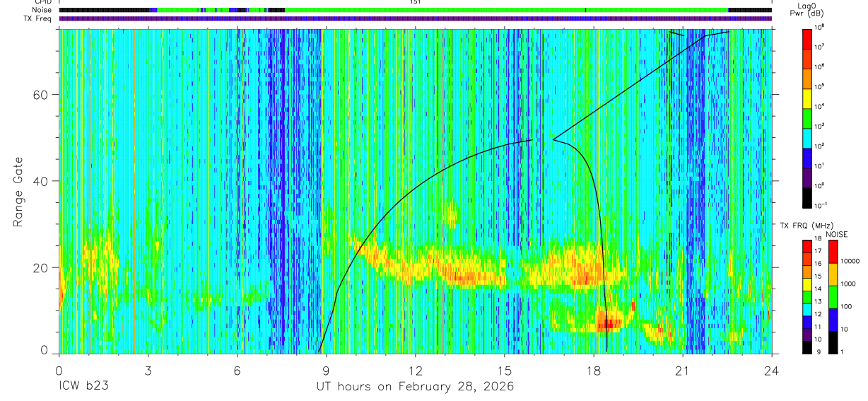The image size is (868, 401).
Task: Select the green segment of the Lag0 power colorbar
Action: tap(807, 117)
